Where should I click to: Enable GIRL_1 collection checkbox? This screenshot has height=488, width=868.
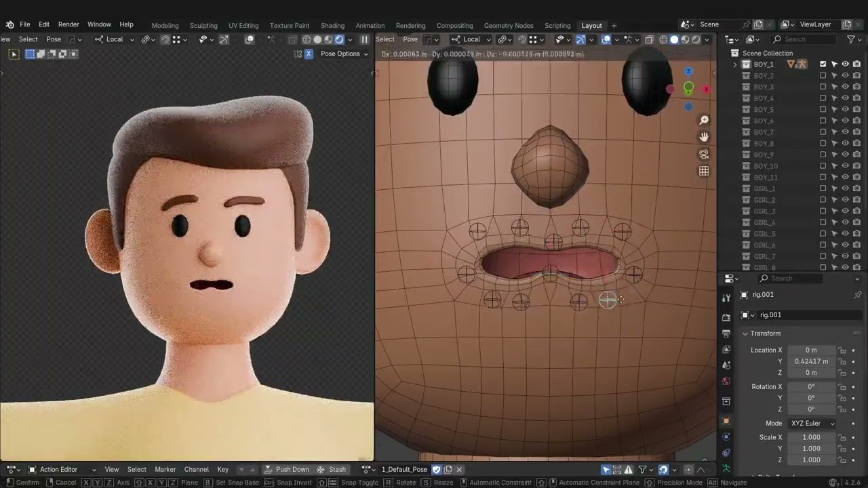tap(823, 188)
